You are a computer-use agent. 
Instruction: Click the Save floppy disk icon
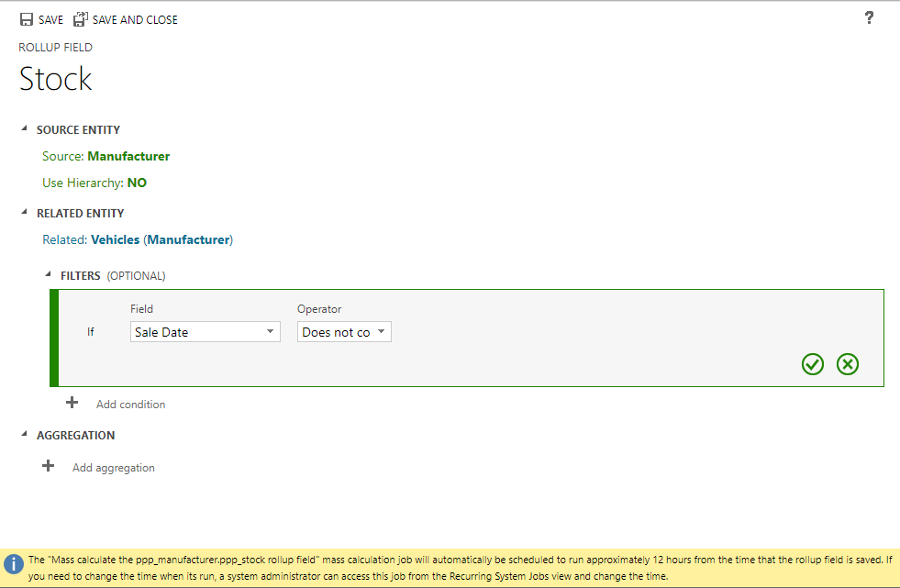[27, 19]
